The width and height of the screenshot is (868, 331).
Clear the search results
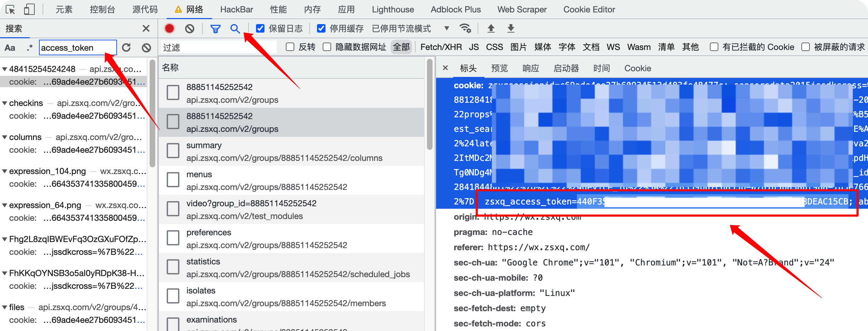(x=146, y=47)
